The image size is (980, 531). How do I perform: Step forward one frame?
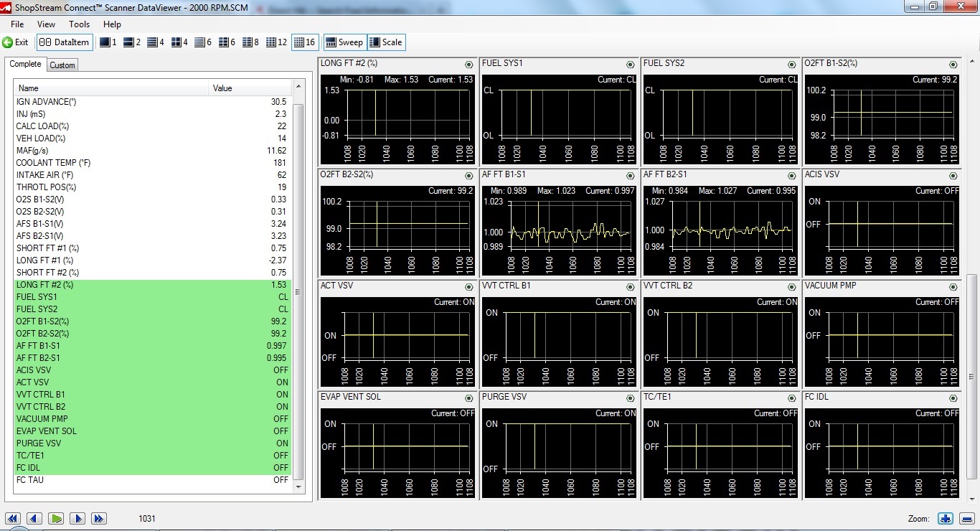point(77,518)
